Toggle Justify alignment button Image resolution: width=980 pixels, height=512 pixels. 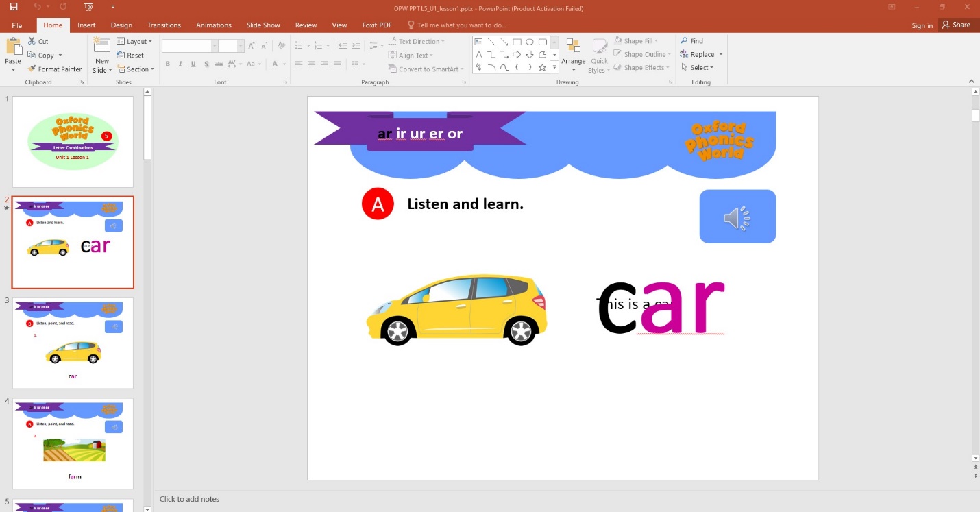(337, 64)
